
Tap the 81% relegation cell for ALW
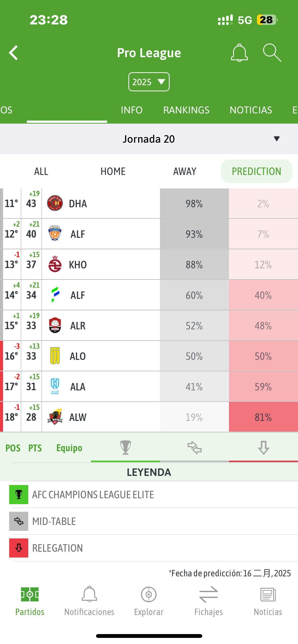pyautogui.click(x=263, y=417)
